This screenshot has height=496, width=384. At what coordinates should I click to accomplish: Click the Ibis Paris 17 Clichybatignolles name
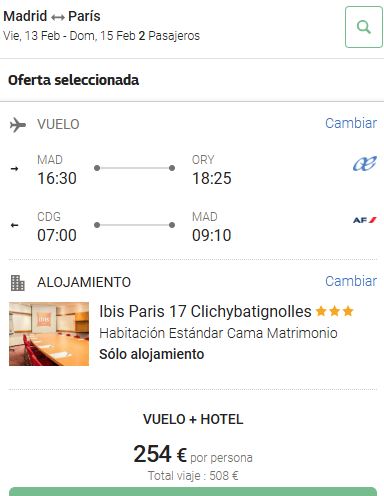[x=205, y=311]
